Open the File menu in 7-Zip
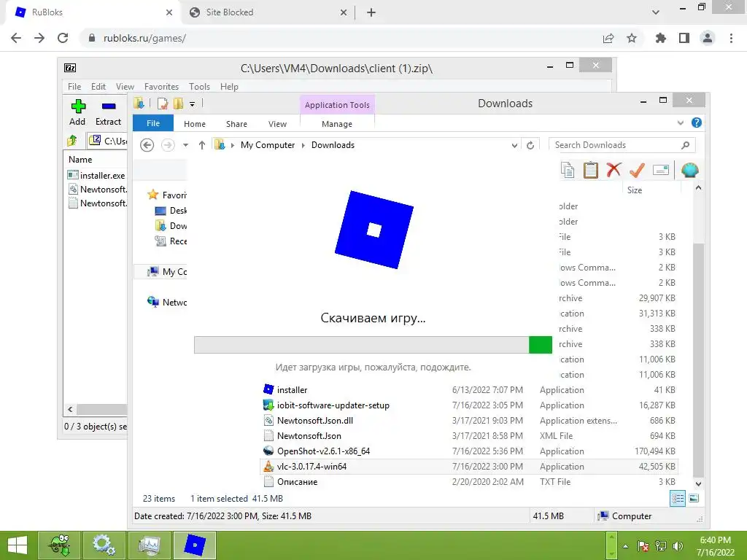747x560 pixels. click(x=74, y=87)
